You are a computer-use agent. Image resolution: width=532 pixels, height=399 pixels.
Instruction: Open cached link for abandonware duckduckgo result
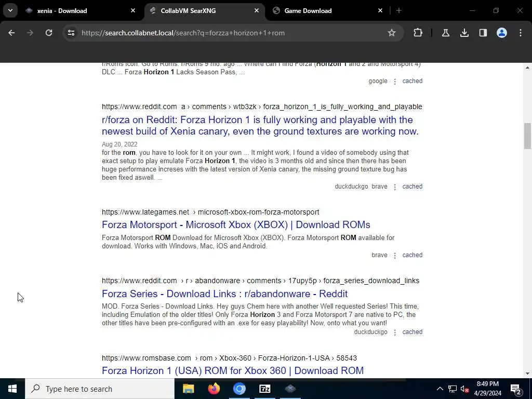click(412, 332)
